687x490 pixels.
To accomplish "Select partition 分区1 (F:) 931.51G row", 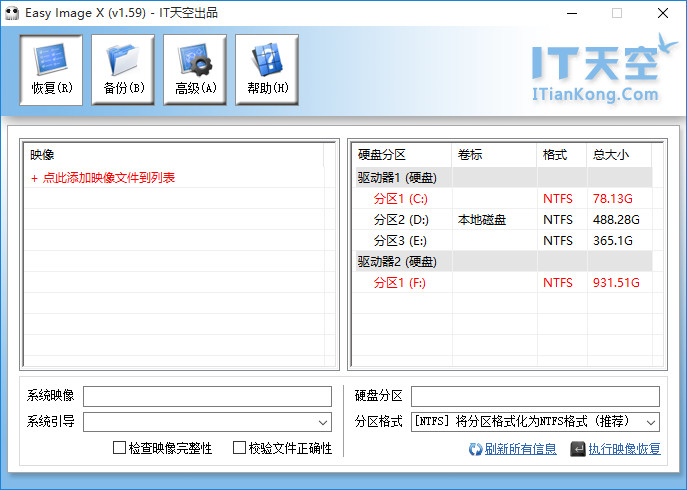I will pos(500,282).
